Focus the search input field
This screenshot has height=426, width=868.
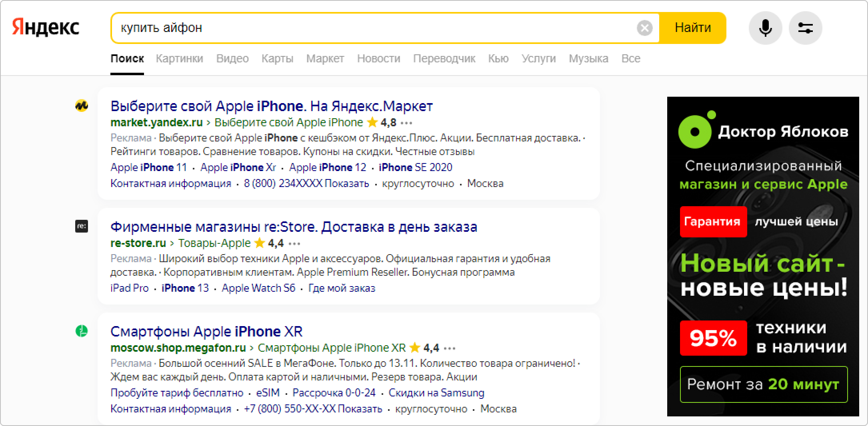point(372,28)
